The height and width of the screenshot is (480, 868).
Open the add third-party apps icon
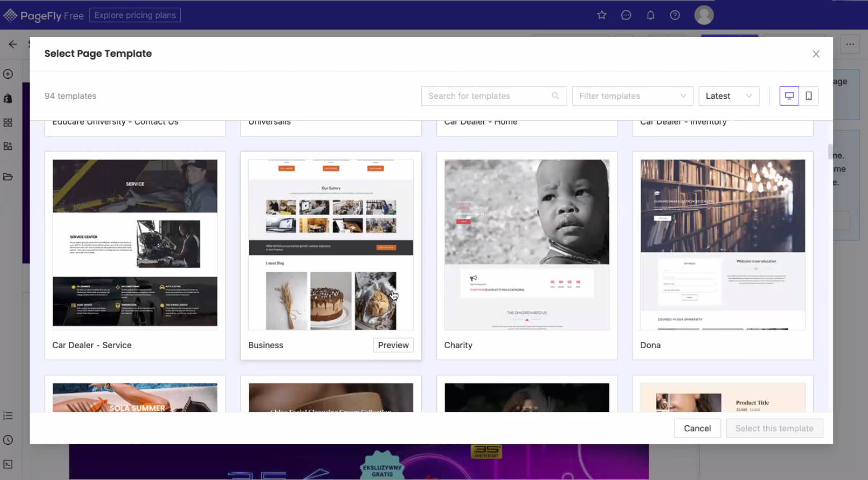point(8,146)
